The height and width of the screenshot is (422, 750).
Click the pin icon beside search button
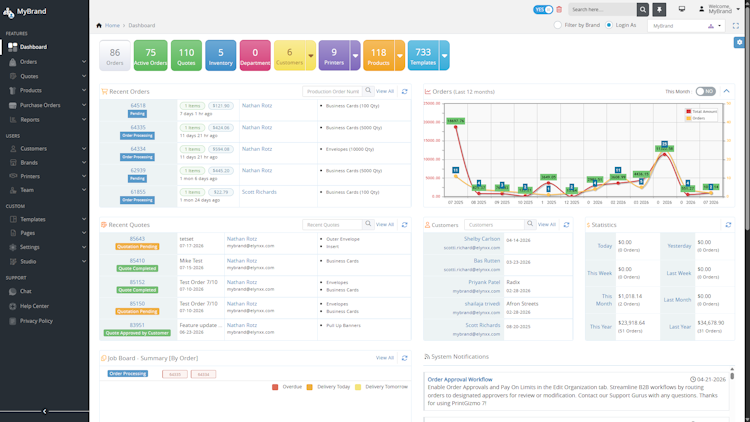659,10
